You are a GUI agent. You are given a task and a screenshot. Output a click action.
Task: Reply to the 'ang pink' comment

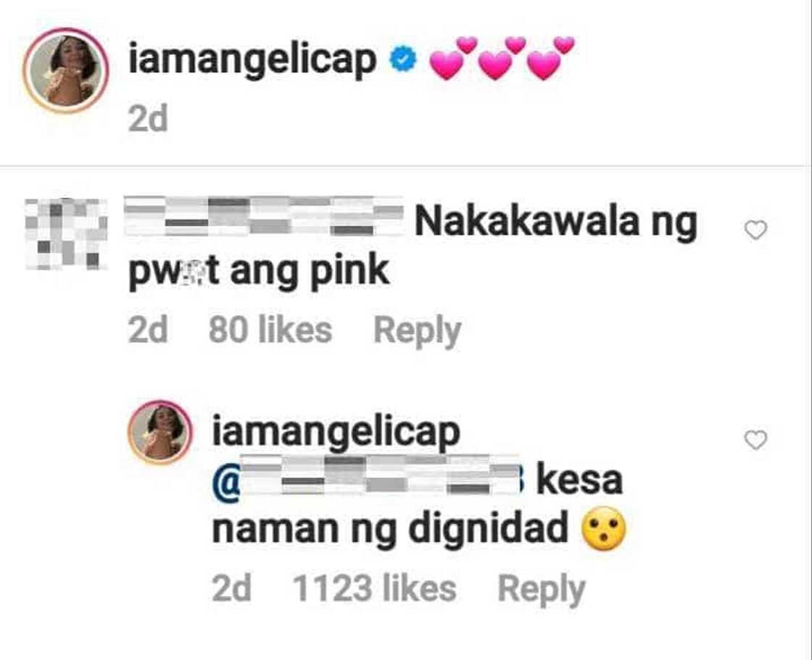pos(417,331)
